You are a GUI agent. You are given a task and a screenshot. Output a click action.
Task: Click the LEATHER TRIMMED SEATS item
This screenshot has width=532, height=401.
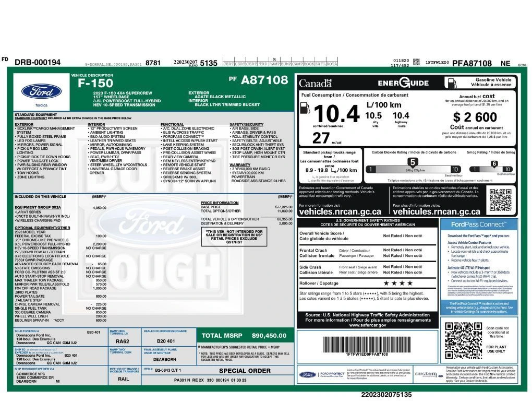(112, 140)
